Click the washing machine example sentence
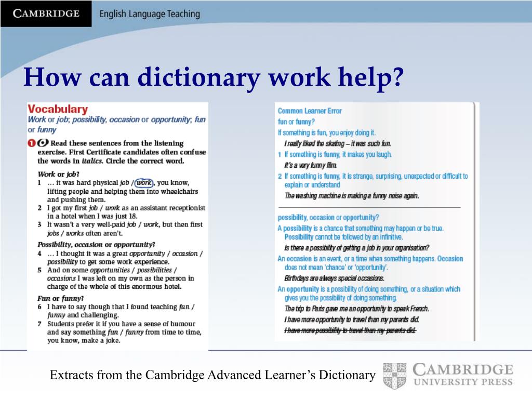The width and height of the screenshot is (532, 399). [x=352, y=196]
